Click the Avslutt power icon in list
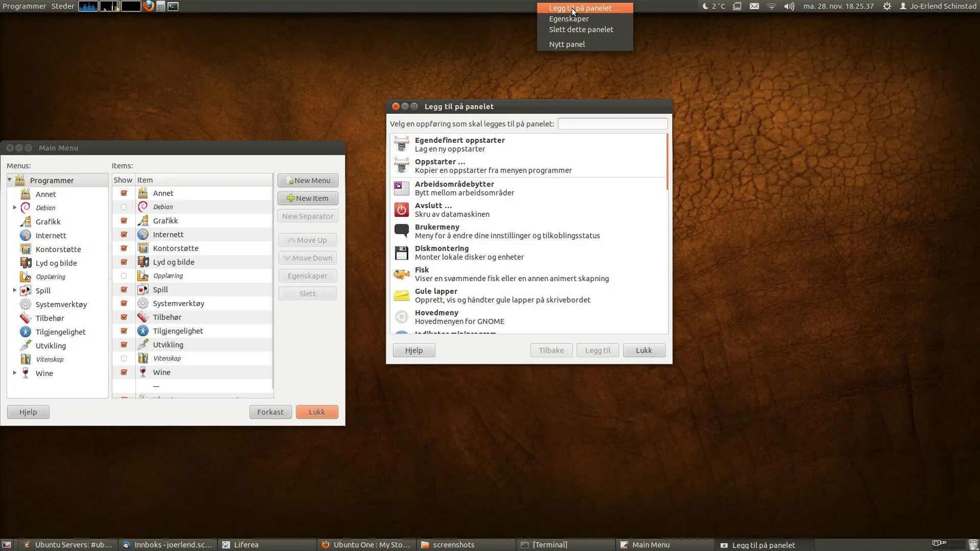The width and height of the screenshot is (980, 551). pyautogui.click(x=402, y=210)
